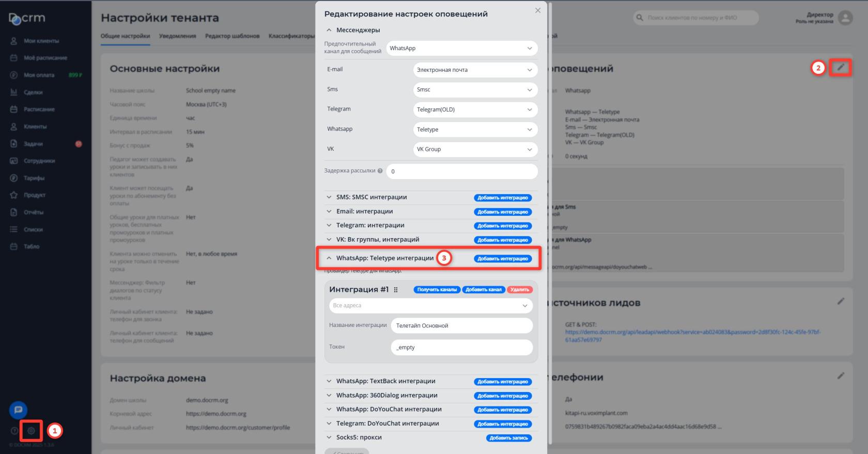The height and width of the screenshot is (454, 868).
Task: Click the pencil edit icon for notification settings
Action: 841,67
